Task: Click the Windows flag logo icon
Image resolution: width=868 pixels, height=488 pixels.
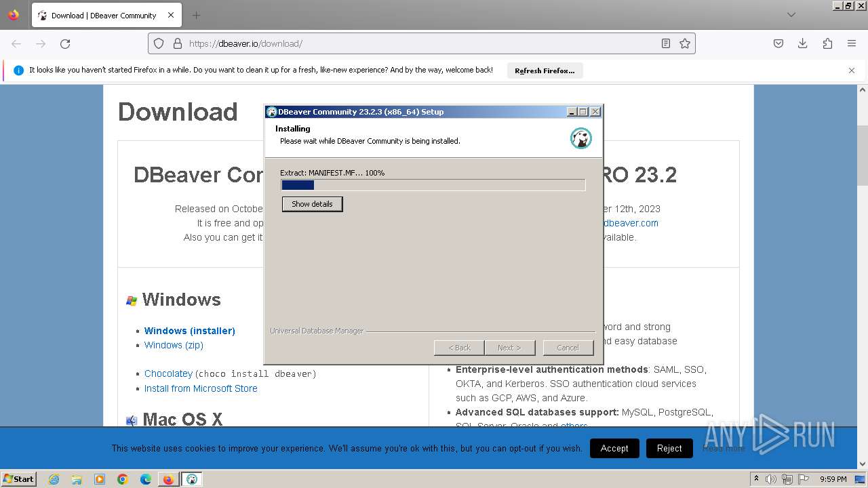Action: tap(132, 300)
